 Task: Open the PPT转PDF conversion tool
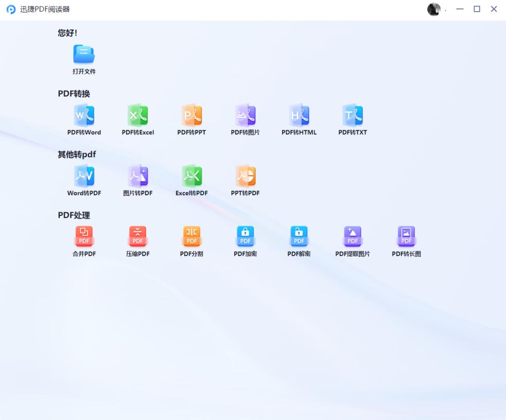(245, 179)
